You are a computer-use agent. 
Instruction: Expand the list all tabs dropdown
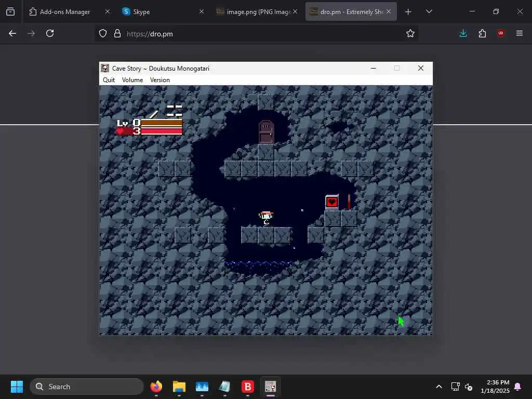pos(429,11)
